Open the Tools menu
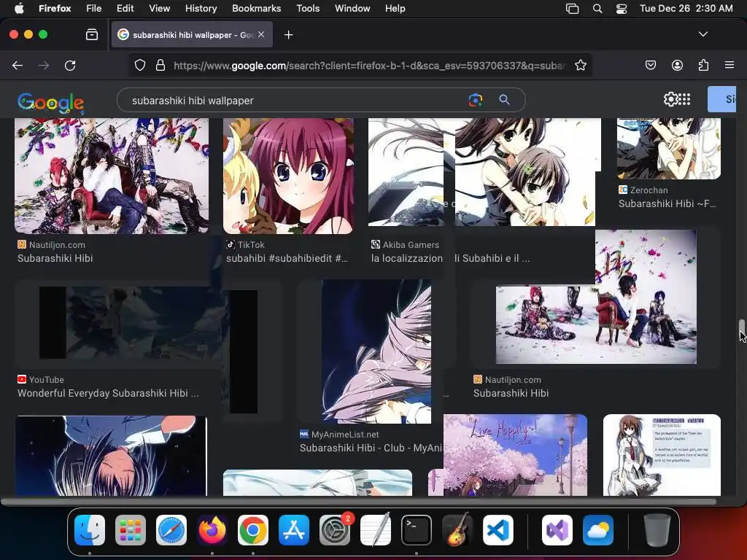747x560 pixels. (308, 8)
